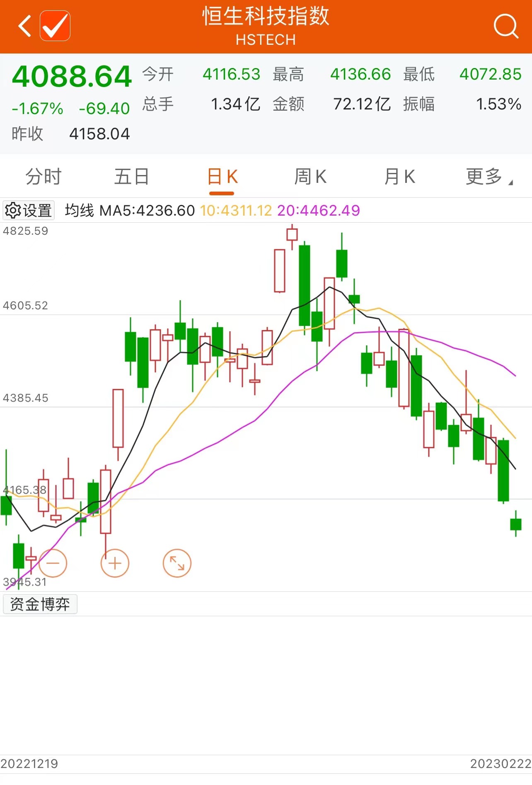The image size is (532, 785).
Task: Click the zoom-out minus circle icon
Action: [53, 563]
